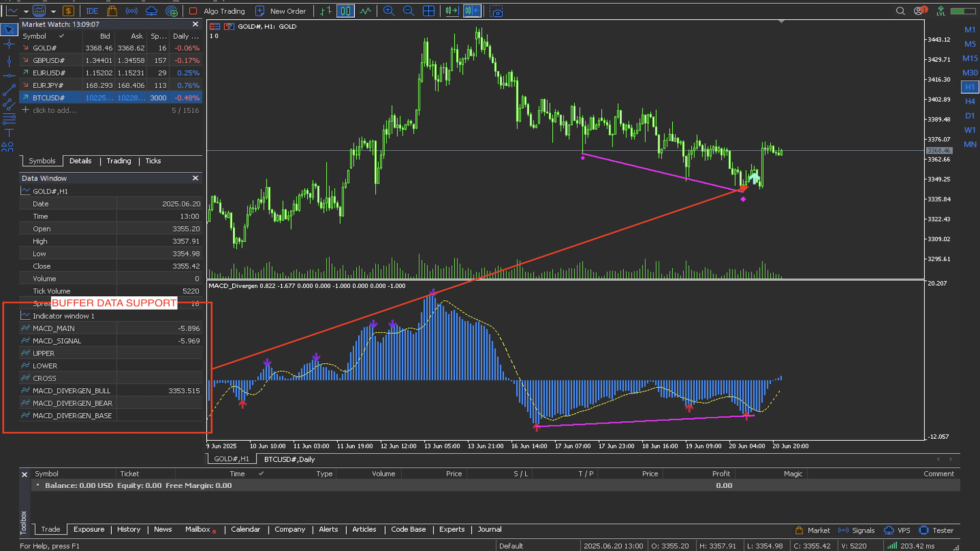Zoom in on the chart
This screenshot has height=551, width=980.
point(389,11)
